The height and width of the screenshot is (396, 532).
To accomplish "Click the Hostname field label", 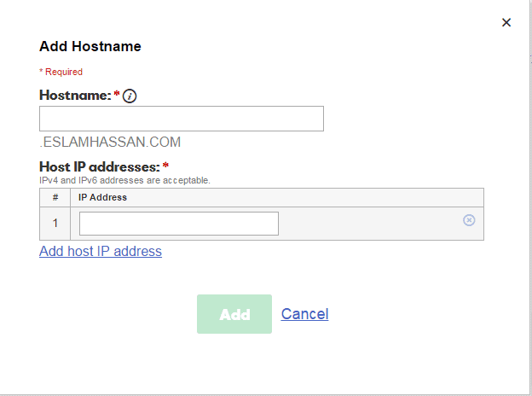I will (75, 96).
